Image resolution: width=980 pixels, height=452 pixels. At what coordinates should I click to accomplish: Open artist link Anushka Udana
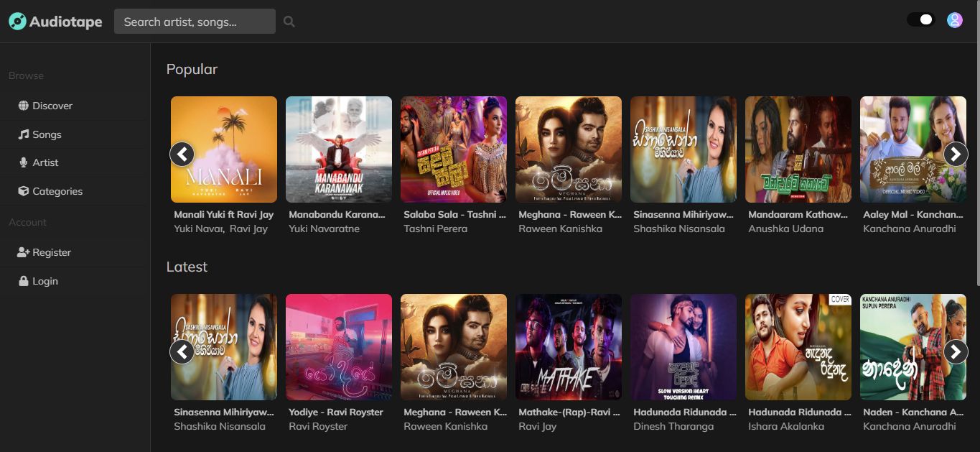pos(785,229)
